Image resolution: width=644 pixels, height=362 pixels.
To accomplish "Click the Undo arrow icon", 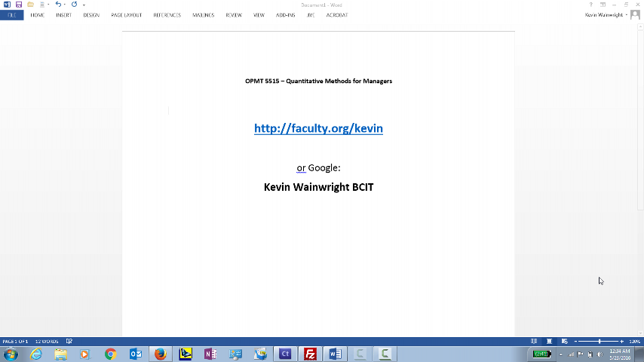I will (x=57, y=5).
